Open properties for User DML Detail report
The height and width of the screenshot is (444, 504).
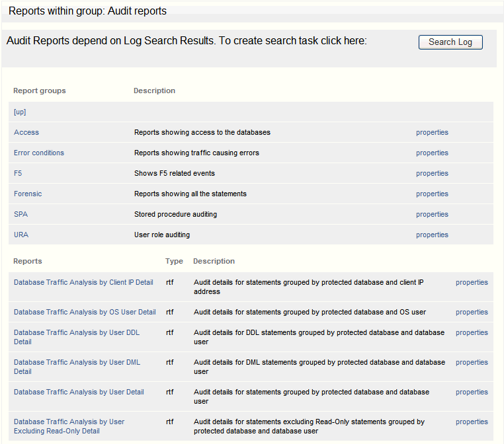click(472, 362)
